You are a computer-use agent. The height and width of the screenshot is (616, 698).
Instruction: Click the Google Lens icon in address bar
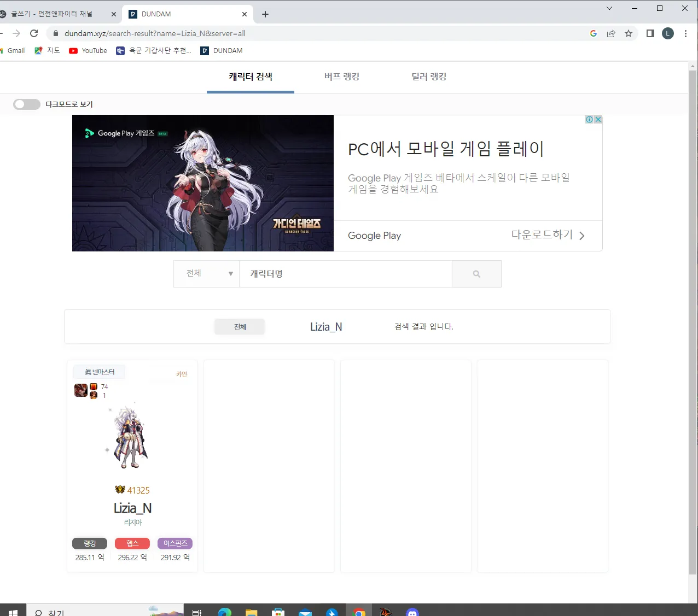point(593,33)
